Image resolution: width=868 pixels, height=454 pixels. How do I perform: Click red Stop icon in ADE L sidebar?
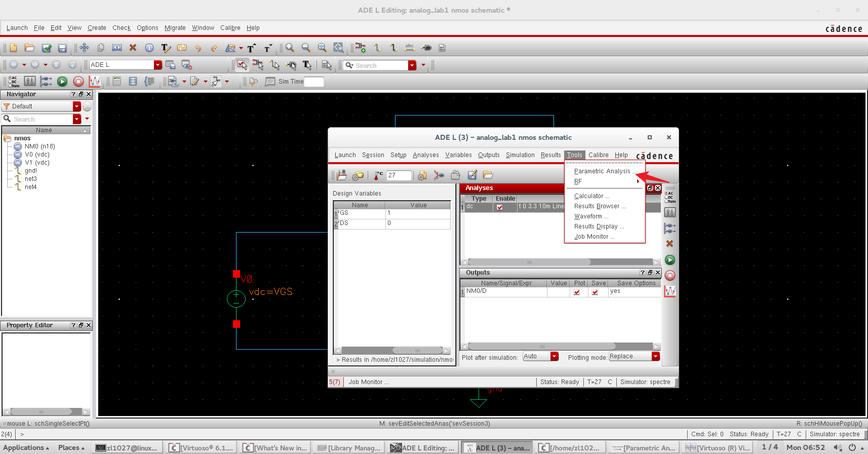[670, 276]
